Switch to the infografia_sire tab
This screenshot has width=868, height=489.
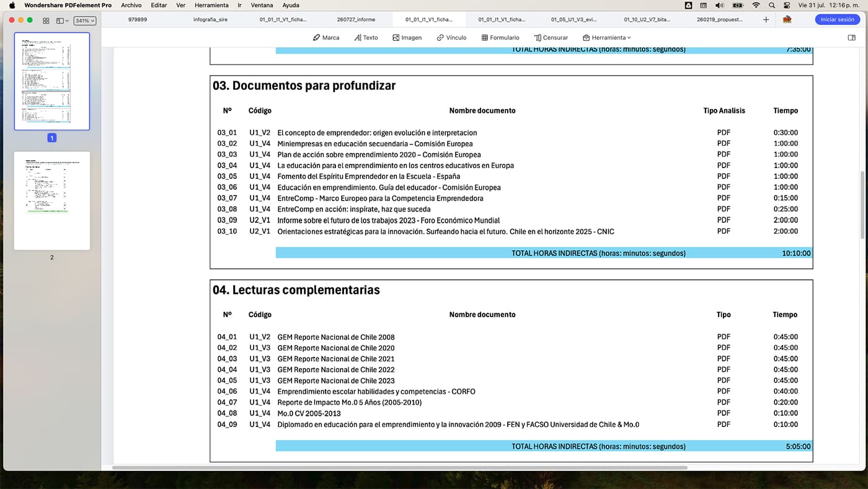point(210,20)
